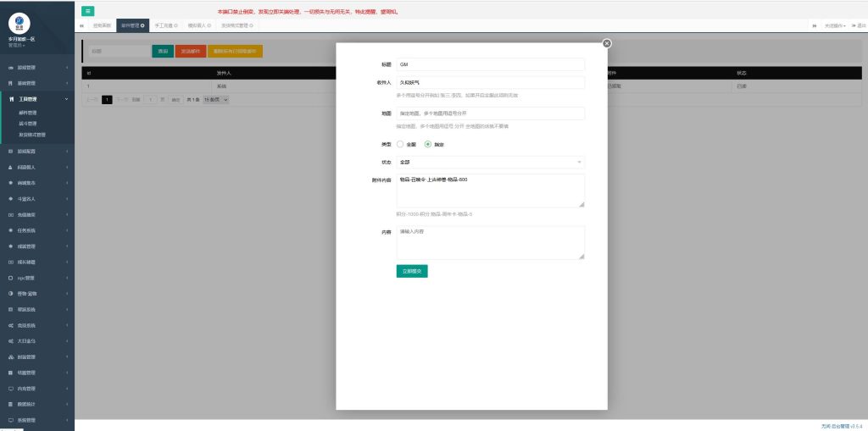Close the mail form dialog with X
Viewport: 868px width, 431px height.
click(607, 43)
